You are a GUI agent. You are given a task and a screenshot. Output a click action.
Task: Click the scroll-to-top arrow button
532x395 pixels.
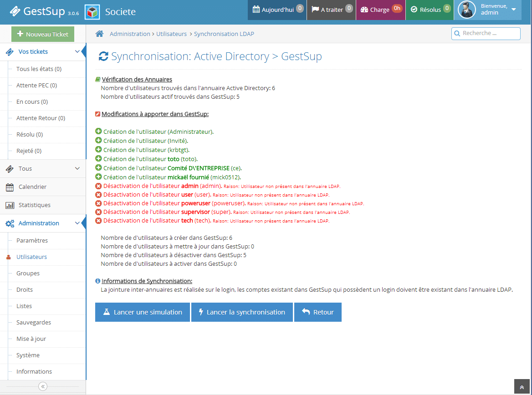pyautogui.click(x=522, y=387)
